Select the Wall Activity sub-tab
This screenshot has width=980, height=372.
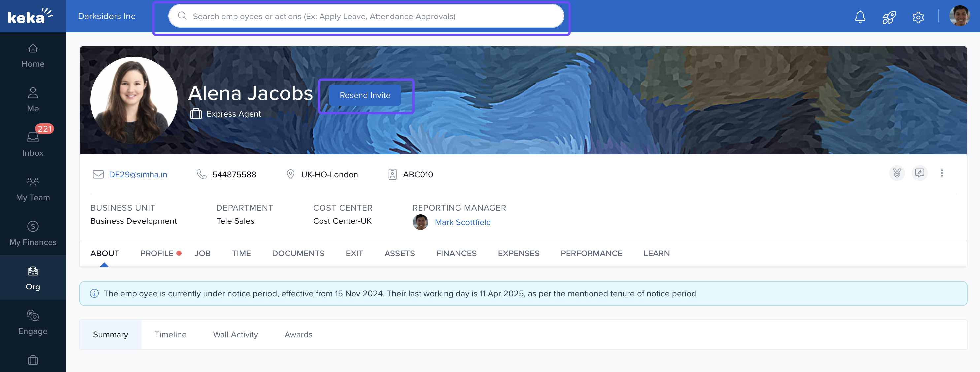(x=235, y=334)
